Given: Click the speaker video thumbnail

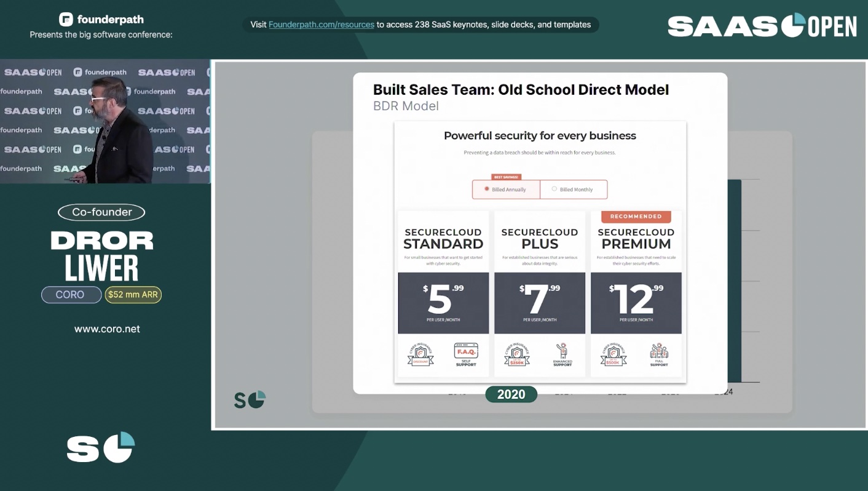Looking at the screenshot, I should pyautogui.click(x=105, y=121).
